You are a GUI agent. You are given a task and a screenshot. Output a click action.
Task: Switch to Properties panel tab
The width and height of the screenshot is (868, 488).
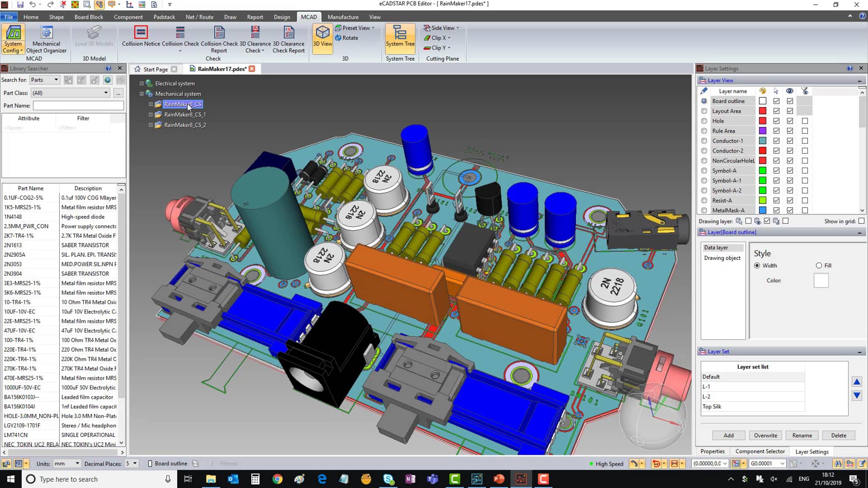pos(712,451)
